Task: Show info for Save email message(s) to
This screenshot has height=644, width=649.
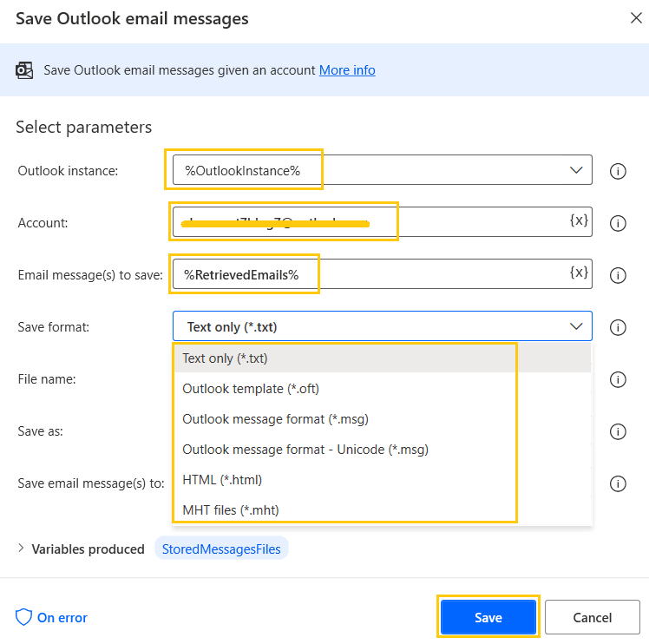Action: click(x=618, y=483)
